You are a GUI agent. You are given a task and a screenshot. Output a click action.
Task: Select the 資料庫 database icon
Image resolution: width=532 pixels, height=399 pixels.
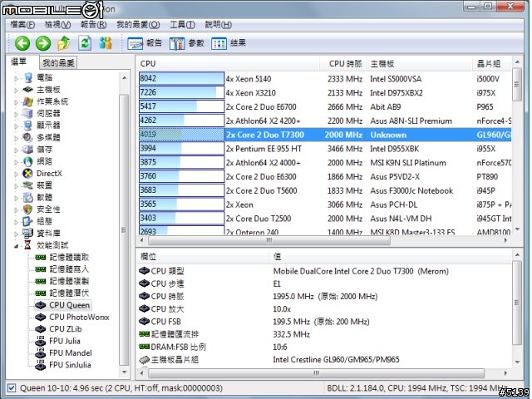[x=27, y=234]
